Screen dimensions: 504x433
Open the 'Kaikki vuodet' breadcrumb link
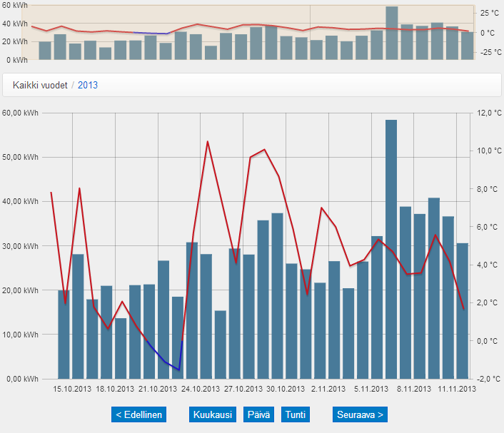pos(40,85)
